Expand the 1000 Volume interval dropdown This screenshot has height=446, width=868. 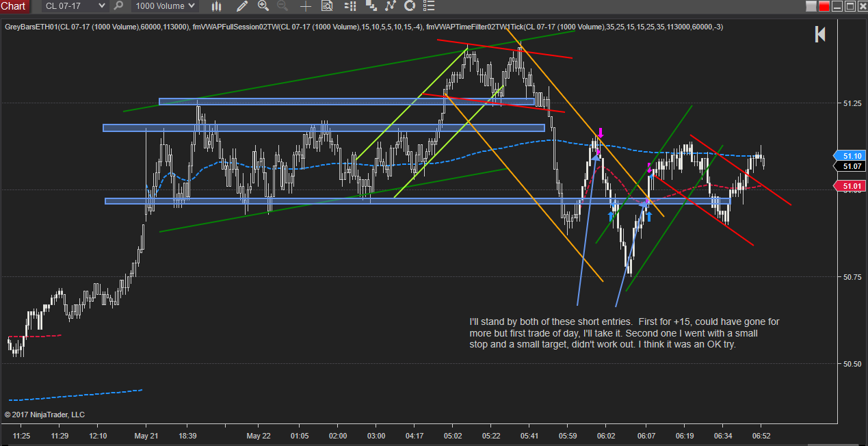[x=165, y=6]
